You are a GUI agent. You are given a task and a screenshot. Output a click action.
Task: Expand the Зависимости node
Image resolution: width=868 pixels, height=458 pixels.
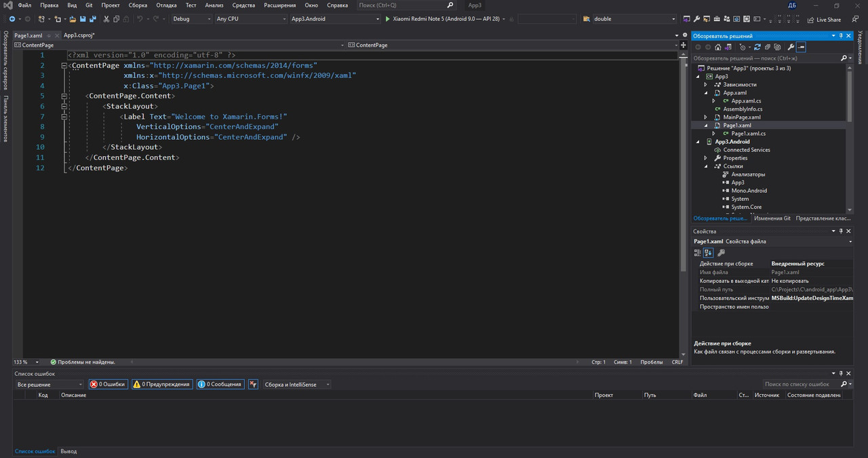coord(706,85)
